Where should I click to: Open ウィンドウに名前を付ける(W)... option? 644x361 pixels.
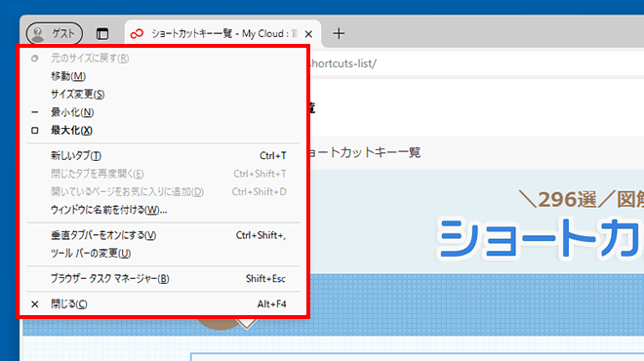click(x=163, y=210)
